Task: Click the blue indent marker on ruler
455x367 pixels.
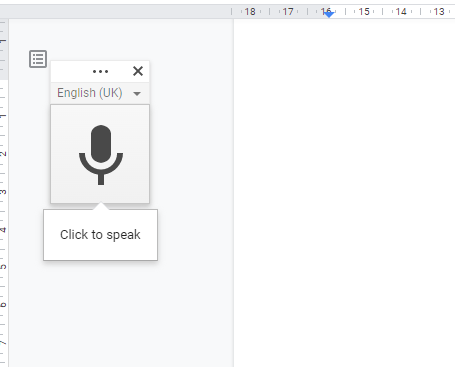Action: tap(329, 14)
